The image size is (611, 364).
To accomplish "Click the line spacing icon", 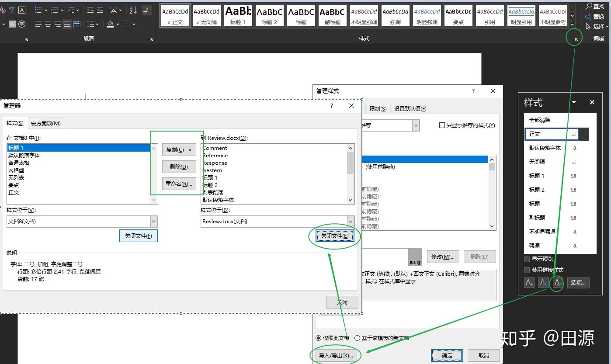I will 90,24.
